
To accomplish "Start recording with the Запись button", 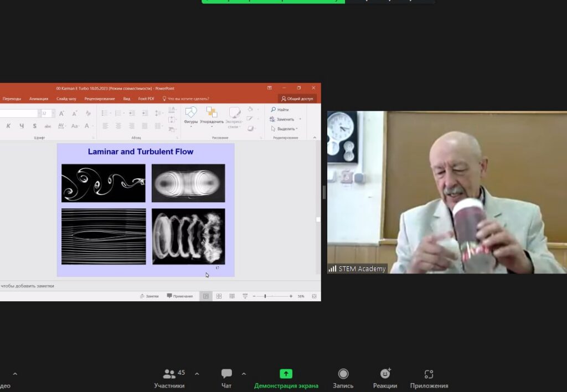I will click(343, 378).
